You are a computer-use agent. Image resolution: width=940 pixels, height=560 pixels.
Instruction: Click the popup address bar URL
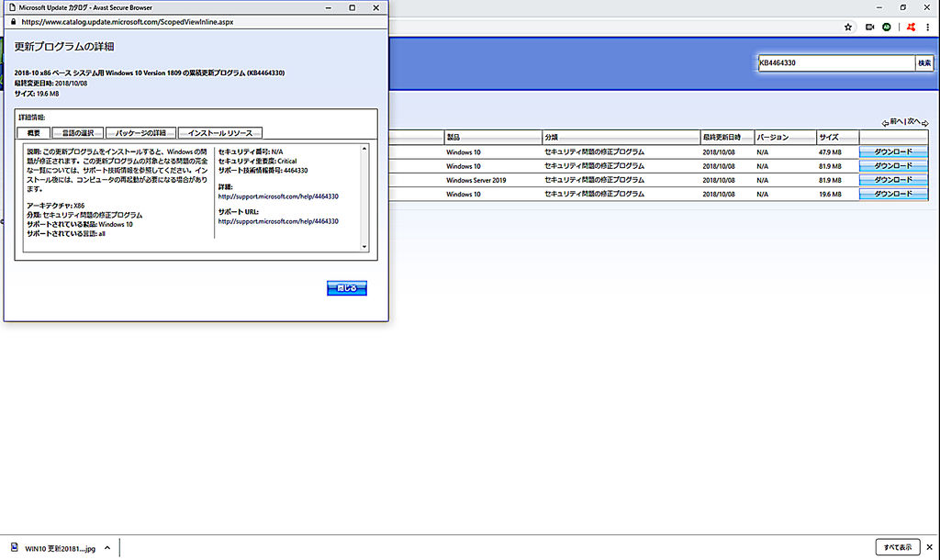click(x=127, y=22)
